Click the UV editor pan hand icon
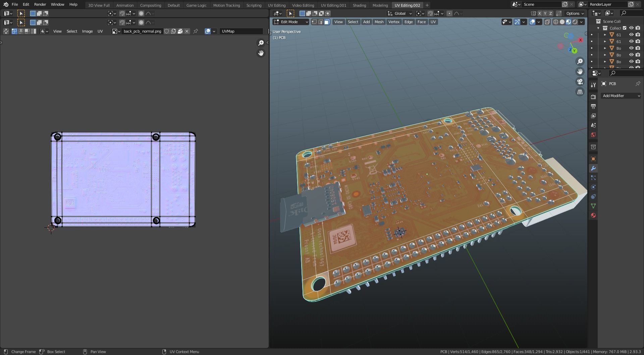 pos(261,53)
